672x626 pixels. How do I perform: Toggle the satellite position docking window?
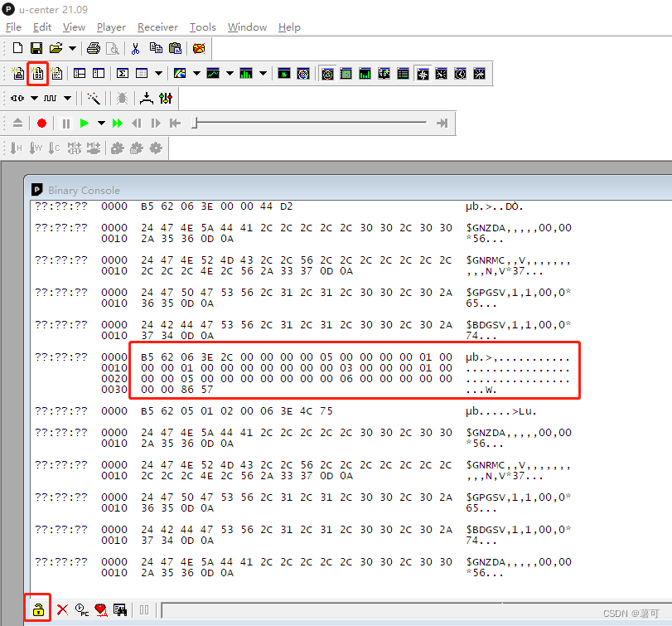point(327,74)
